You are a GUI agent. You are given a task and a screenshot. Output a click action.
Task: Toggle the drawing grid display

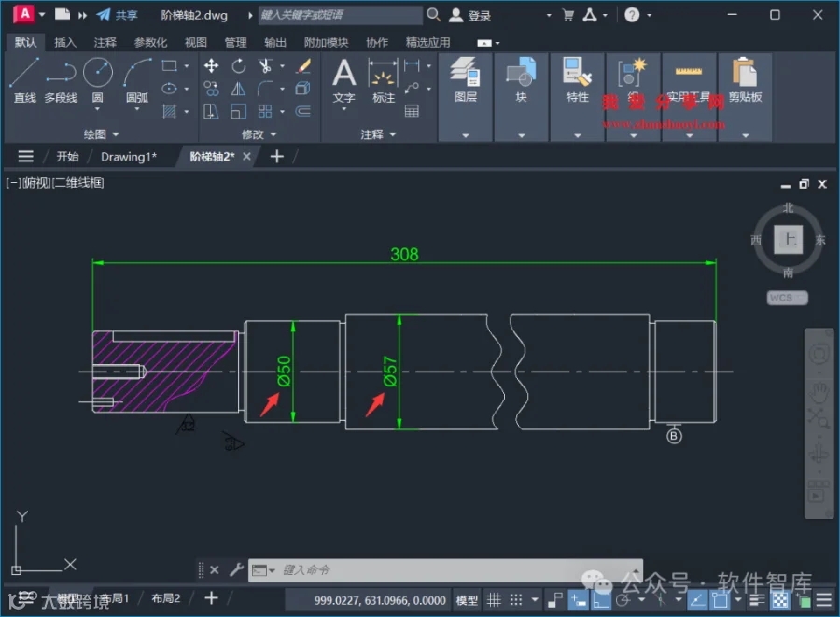[494, 600]
